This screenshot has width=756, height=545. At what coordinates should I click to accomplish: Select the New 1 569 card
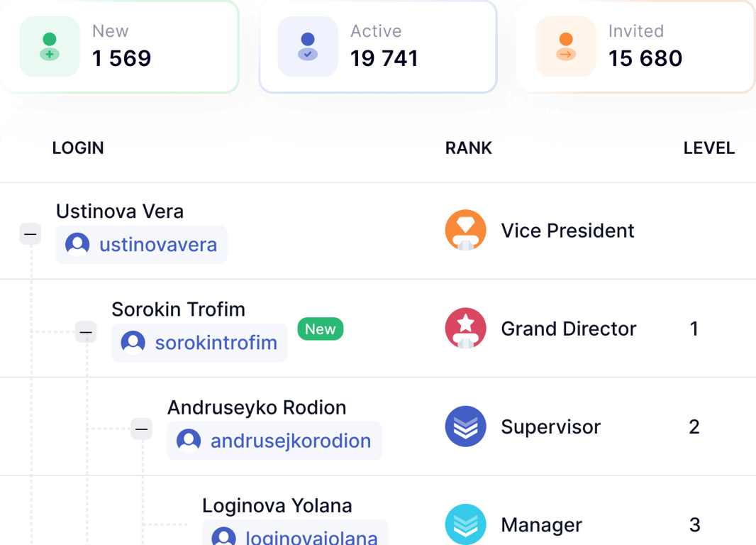point(120,46)
